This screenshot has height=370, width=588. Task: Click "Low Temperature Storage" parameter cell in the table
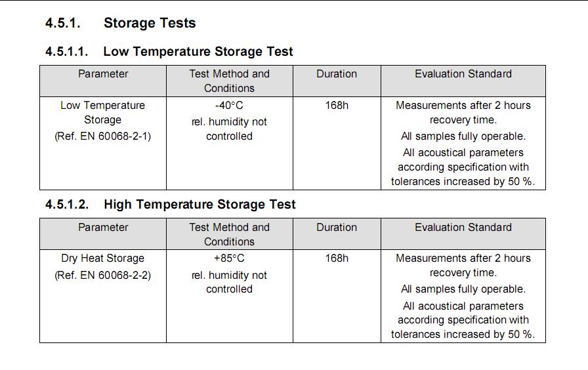click(102, 112)
